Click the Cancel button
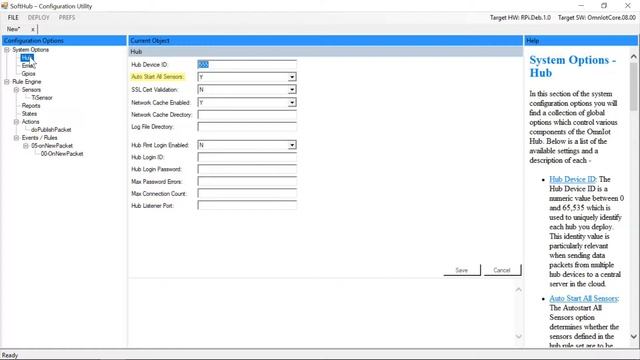The width and height of the screenshot is (640, 360). click(502, 270)
